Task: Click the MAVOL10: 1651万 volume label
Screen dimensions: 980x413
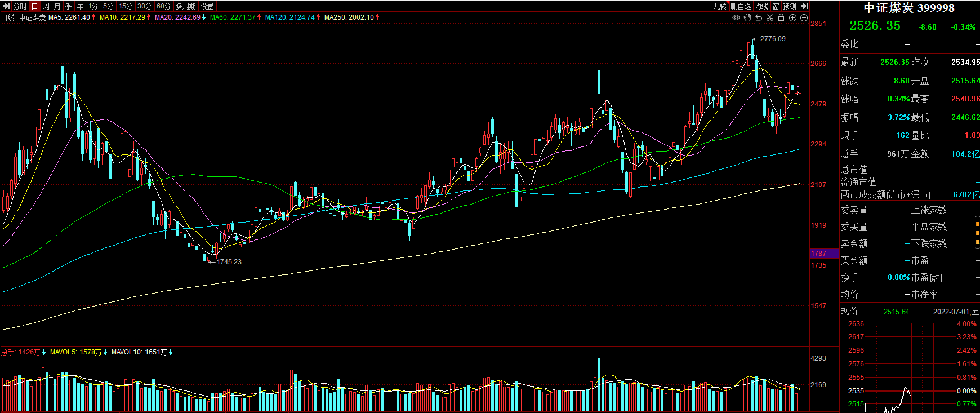Action: (x=139, y=352)
